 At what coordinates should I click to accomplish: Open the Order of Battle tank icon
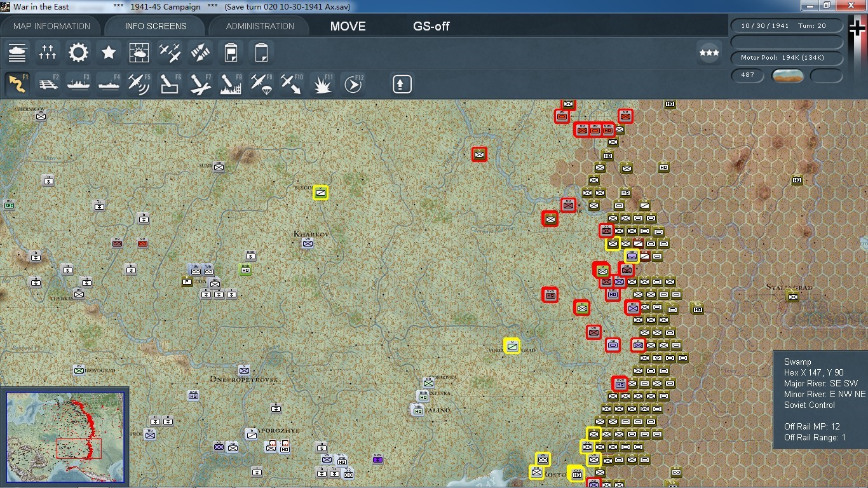click(17, 52)
